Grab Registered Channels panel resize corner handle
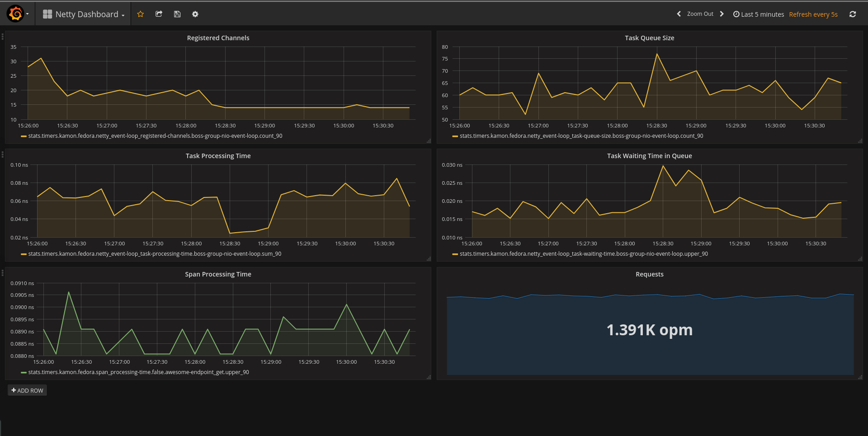Image resolution: width=868 pixels, height=436 pixels. pyautogui.click(x=429, y=141)
